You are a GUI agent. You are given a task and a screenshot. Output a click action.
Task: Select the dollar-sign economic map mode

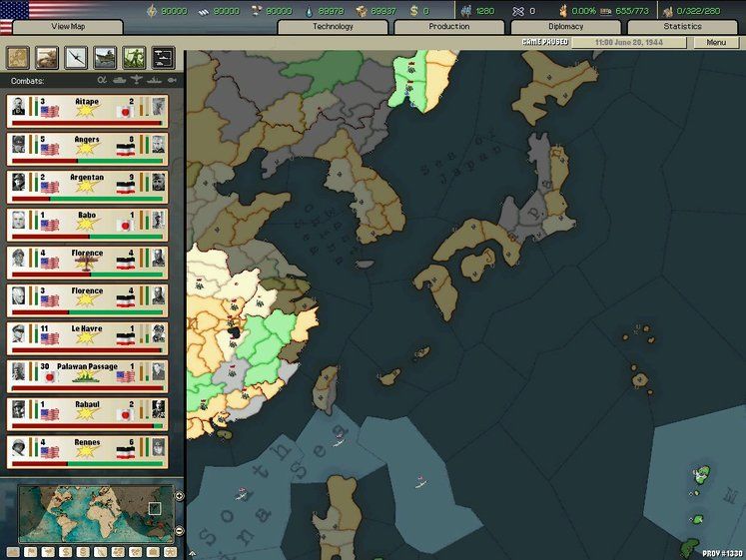tap(65, 552)
